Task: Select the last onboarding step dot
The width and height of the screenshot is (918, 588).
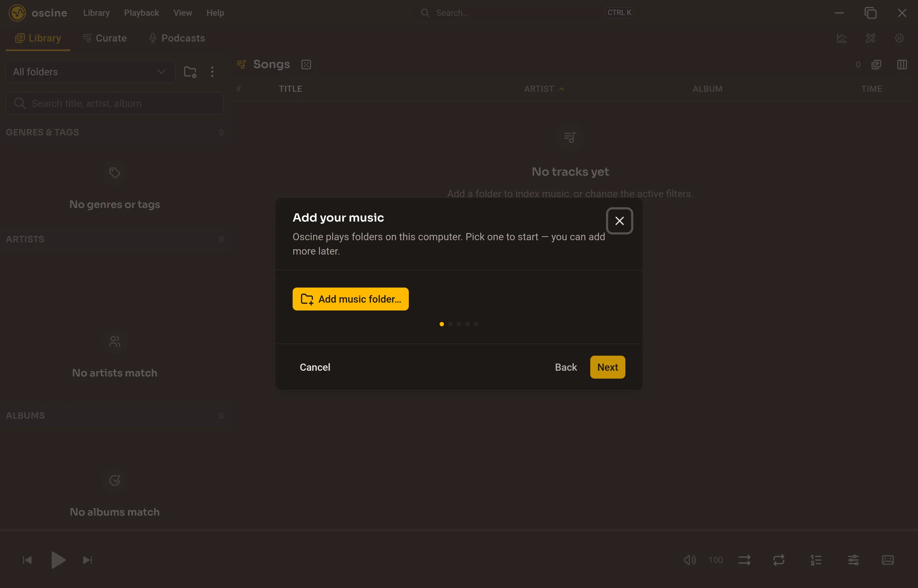Action: pyautogui.click(x=476, y=324)
